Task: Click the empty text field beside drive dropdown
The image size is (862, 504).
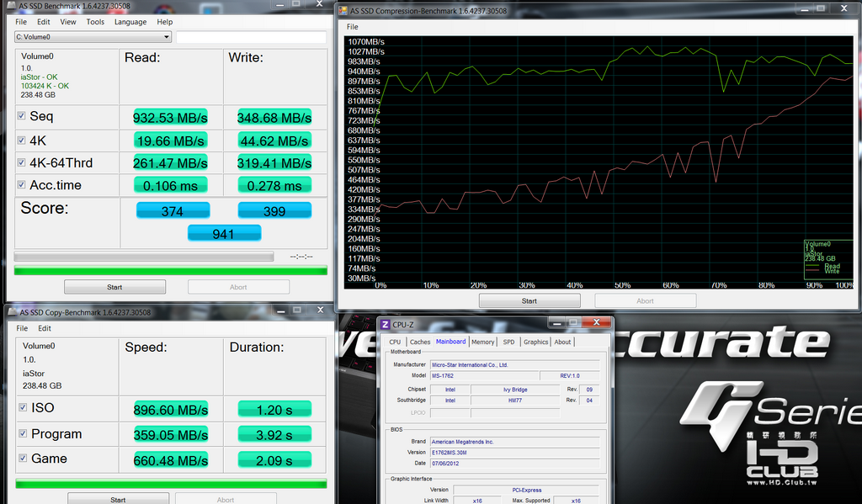Action: 251,37
